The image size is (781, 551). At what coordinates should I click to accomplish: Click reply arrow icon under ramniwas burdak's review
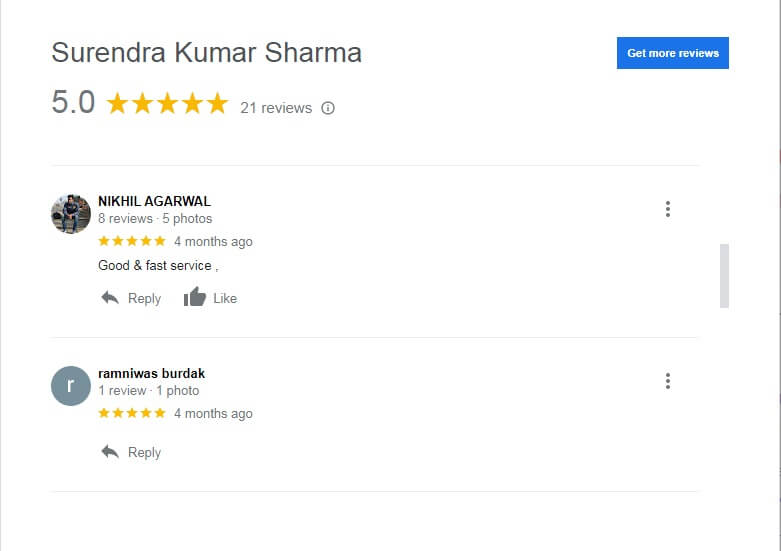click(110, 452)
